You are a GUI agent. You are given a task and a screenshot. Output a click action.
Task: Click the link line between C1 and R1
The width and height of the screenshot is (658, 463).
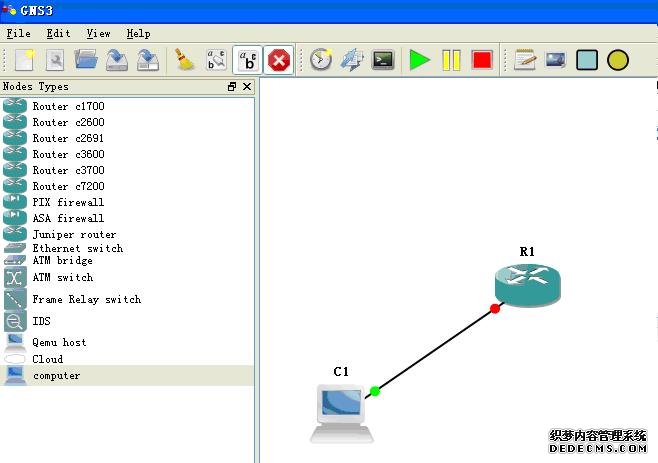[x=435, y=350]
